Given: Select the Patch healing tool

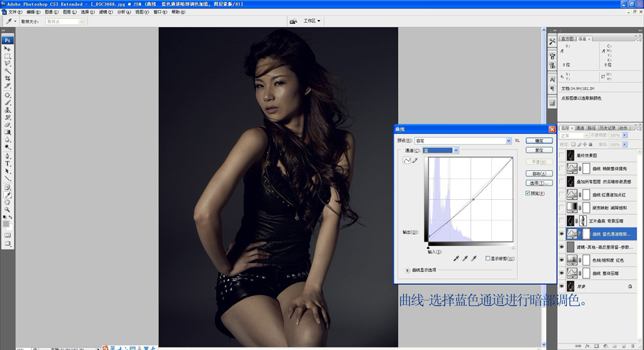Looking at the screenshot, I should (7, 95).
